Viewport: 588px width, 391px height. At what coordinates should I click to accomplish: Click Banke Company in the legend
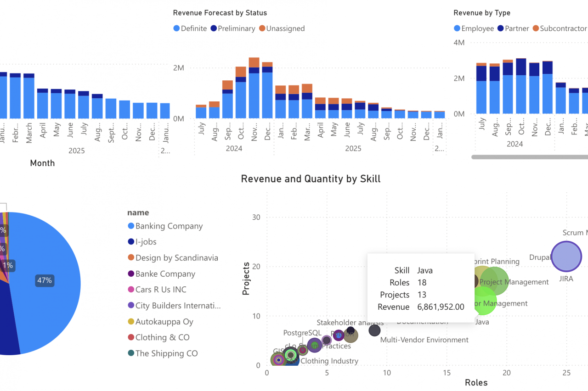pos(165,274)
